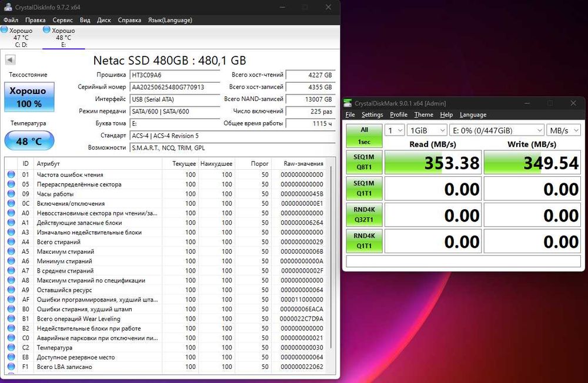The width and height of the screenshot is (588, 383).
Task: Open Theme menu in CrystalDiskMark
Action: tap(424, 115)
